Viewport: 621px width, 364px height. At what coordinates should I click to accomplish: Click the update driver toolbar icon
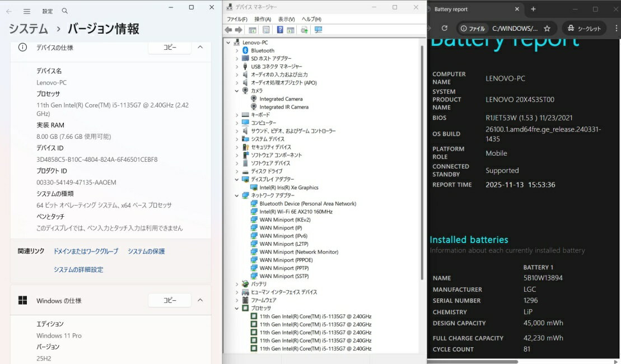[304, 30]
